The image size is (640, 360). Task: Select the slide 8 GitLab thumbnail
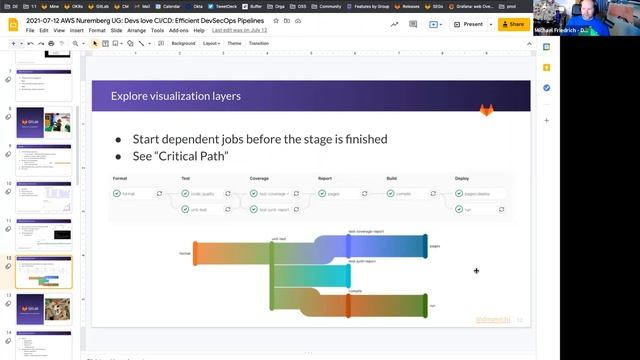point(44,122)
